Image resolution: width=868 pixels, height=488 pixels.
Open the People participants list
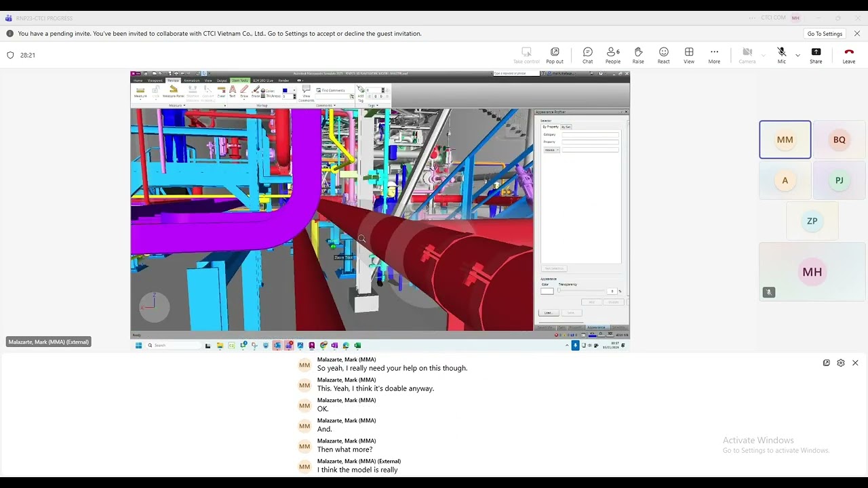(612, 56)
